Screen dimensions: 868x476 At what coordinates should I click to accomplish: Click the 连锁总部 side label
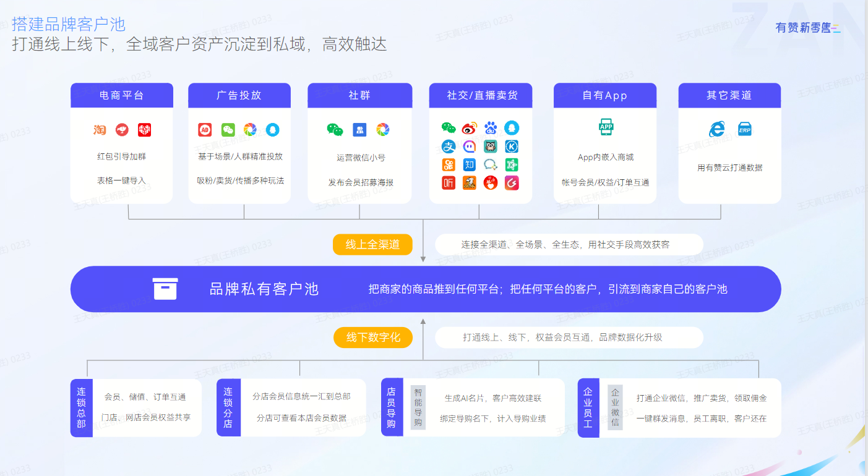[x=81, y=408]
